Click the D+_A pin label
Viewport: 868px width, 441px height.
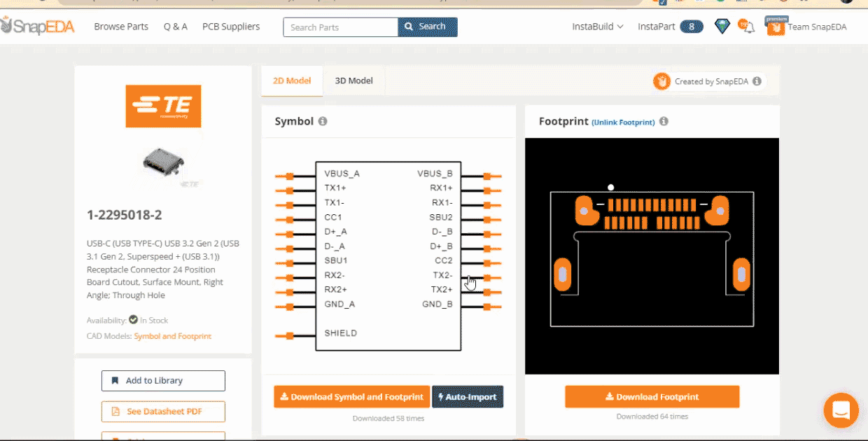click(x=336, y=232)
